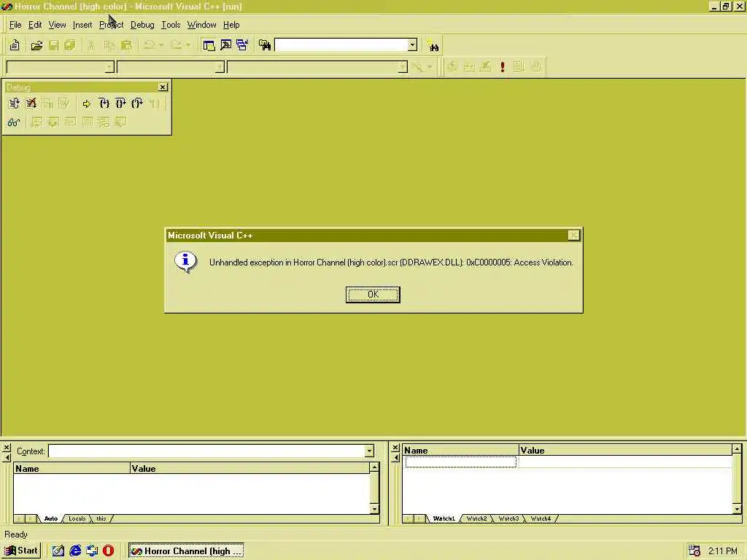Close the floating Debug toolbar
Viewport: 747px width, 560px height.
[x=163, y=87]
